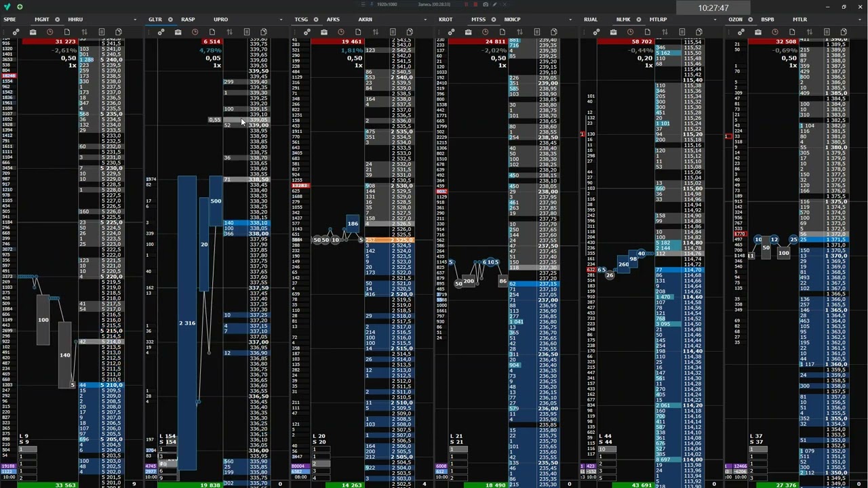Image resolution: width=868 pixels, height=488 pixels.
Task: Expand tab list dropdown after UPRO
Action: click(281, 20)
